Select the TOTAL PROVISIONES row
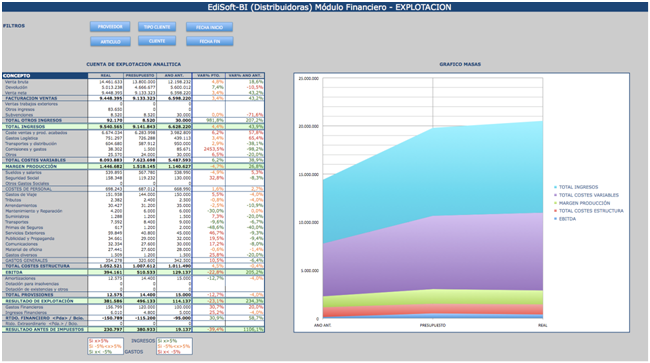650x363 pixels. [x=133, y=295]
